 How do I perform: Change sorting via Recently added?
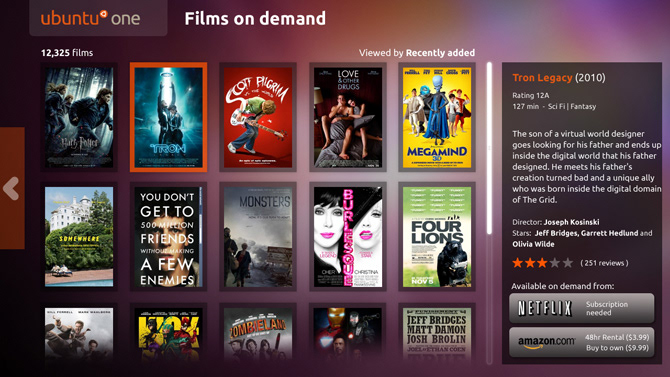[x=440, y=53]
